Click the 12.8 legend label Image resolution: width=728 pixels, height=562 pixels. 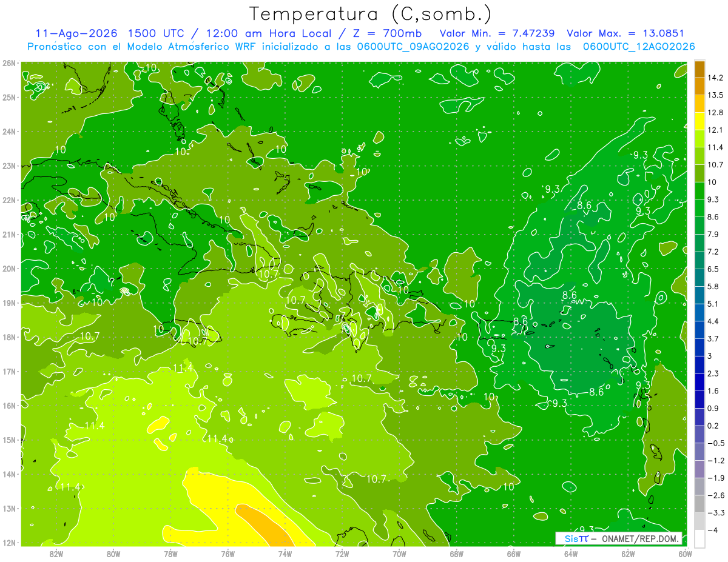(716, 112)
